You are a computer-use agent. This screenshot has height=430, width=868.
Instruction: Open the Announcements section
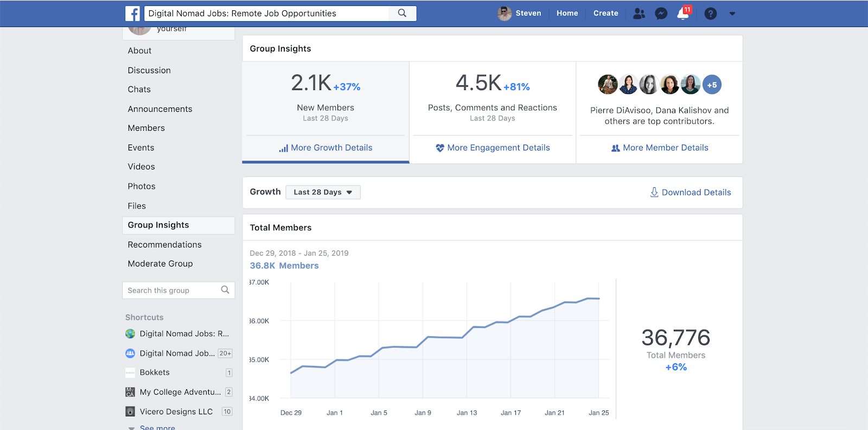pos(160,109)
